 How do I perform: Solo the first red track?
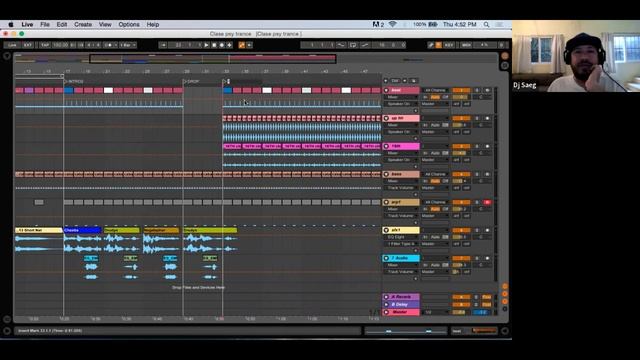[x=477, y=90]
